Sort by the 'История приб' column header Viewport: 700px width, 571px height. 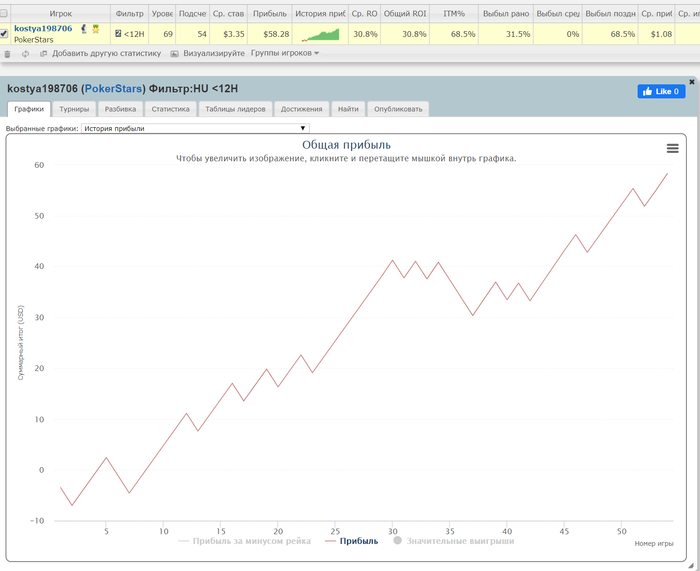(320, 14)
